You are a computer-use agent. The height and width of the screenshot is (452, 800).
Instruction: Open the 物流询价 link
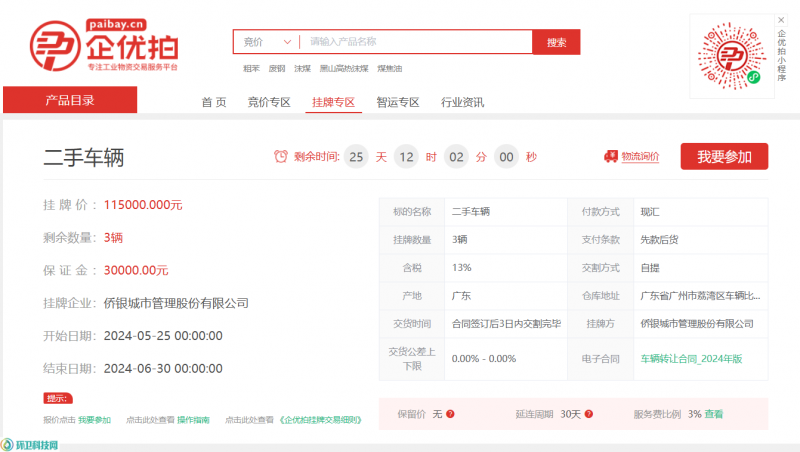tap(640, 157)
